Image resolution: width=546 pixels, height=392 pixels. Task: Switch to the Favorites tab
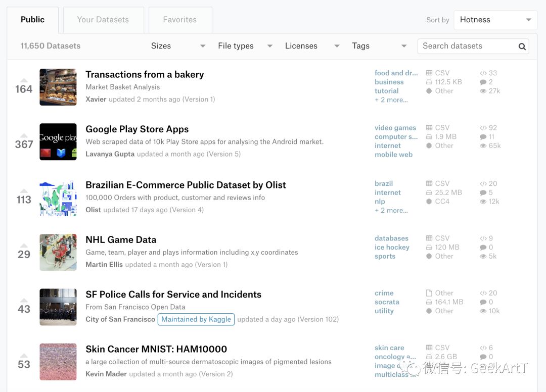coord(180,20)
